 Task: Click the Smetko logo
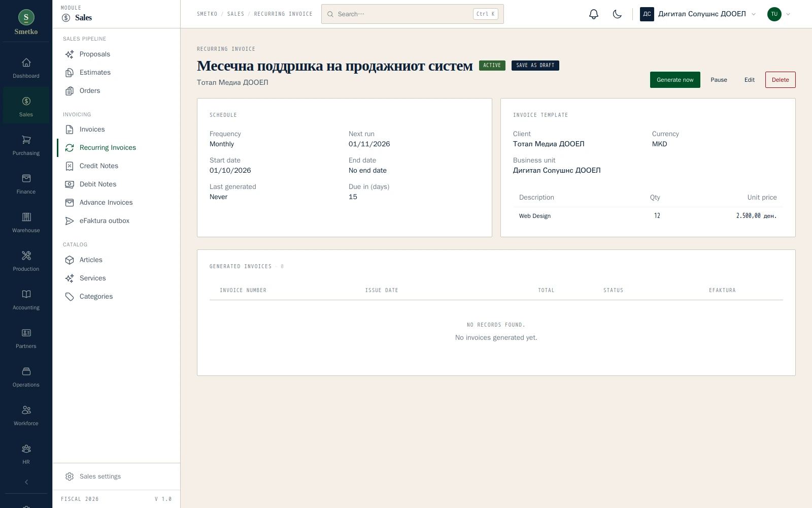(x=26, y=22)
